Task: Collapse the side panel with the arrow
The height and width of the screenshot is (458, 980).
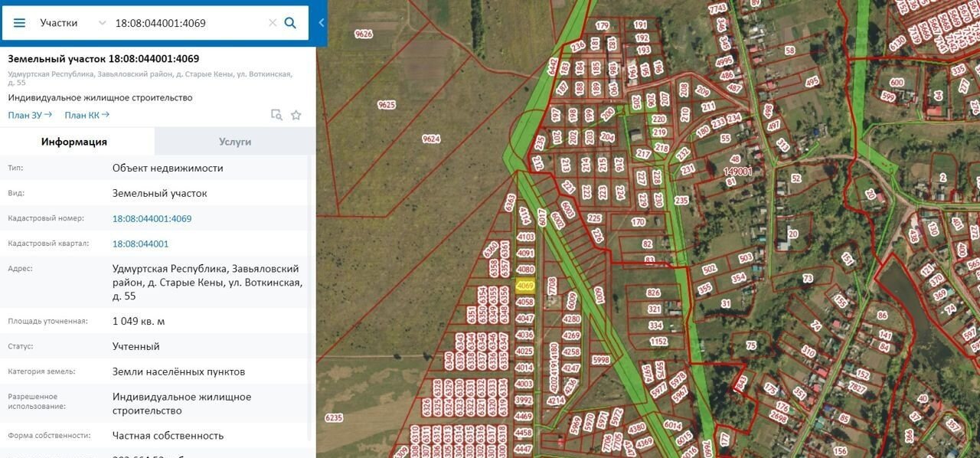Action: (322, 23)
